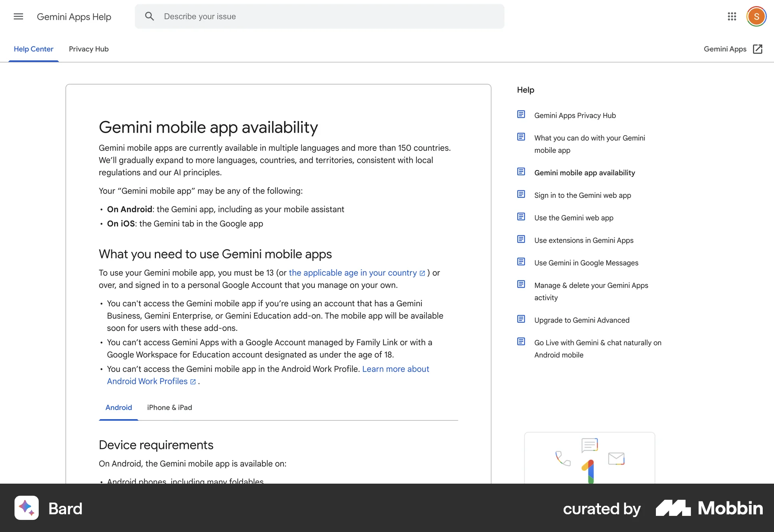The height and width of the screenshot is (532, 774).
Task: Switch to the Privacy Hub tab
Action: (89, 49)
